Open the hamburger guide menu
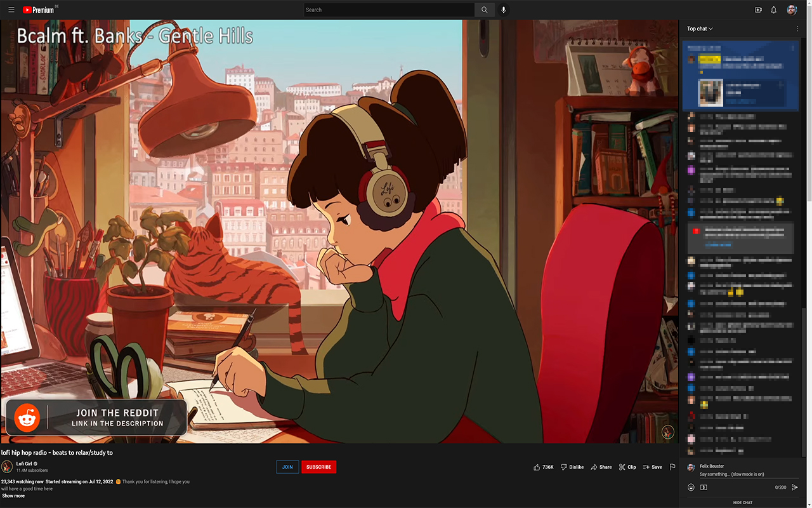This screenshot has width=812, height=508. [11, 10]
